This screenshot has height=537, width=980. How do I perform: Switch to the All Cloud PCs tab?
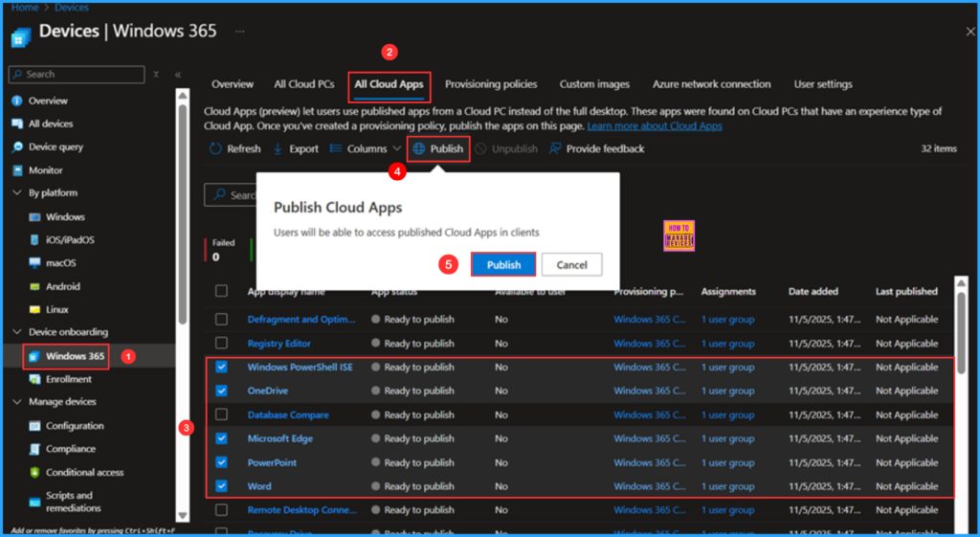(x=303, y=84)
